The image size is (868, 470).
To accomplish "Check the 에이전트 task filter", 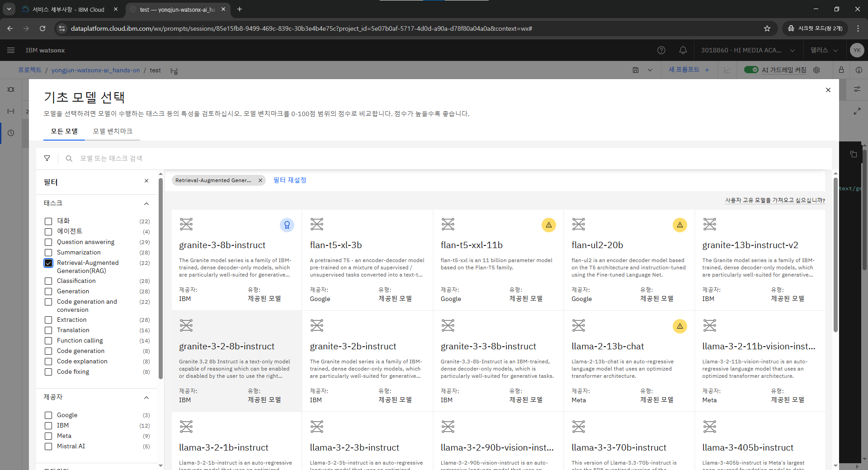I will point(48,232).
